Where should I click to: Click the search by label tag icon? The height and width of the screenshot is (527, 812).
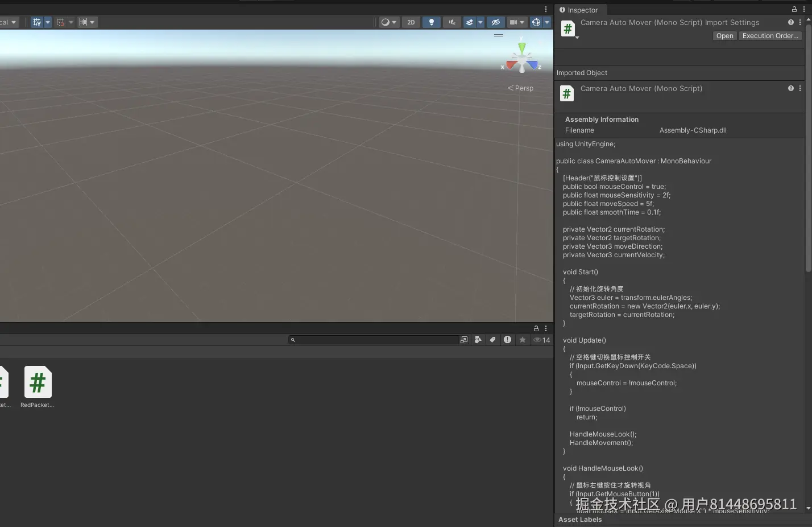pyautogui.click(x=492, y=340)
